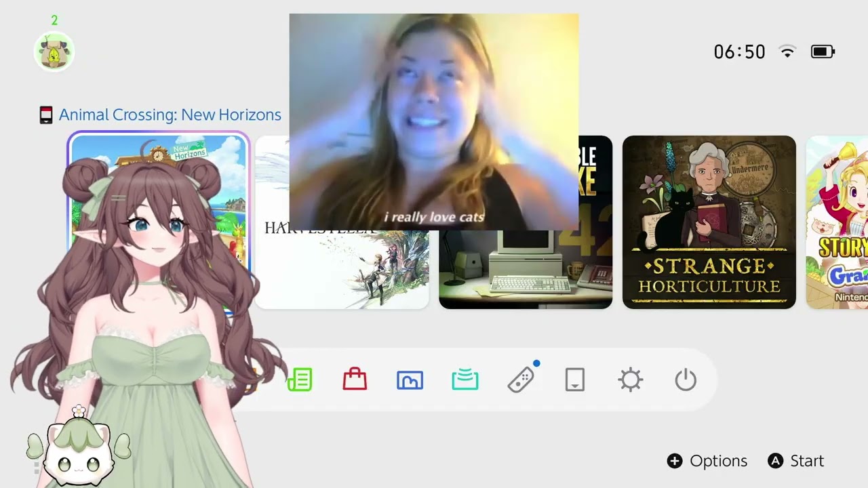This screenshot has width=868, height=488.
Task: Click the Animal Crossing: New Horizons title text
Action: 170,115
